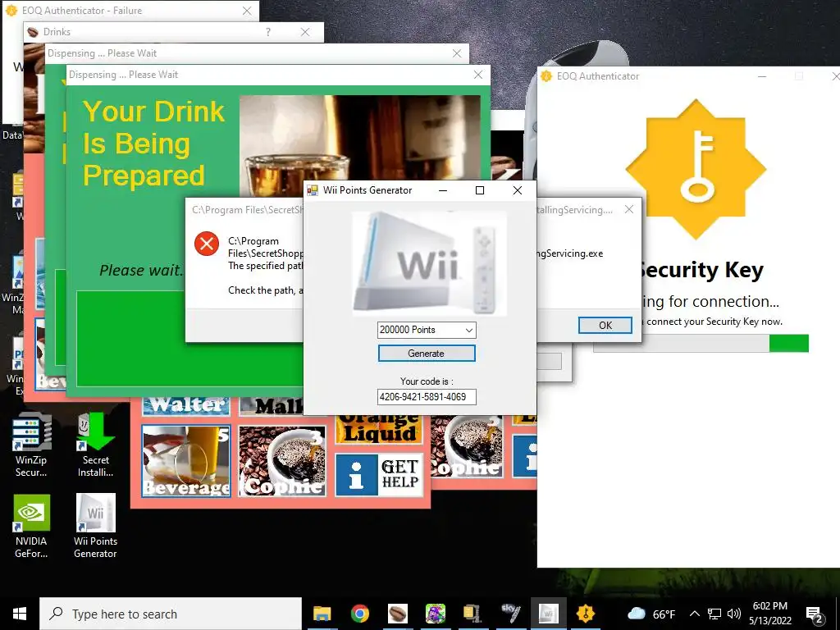Open the WinZip archive taskbar icon

472,614
